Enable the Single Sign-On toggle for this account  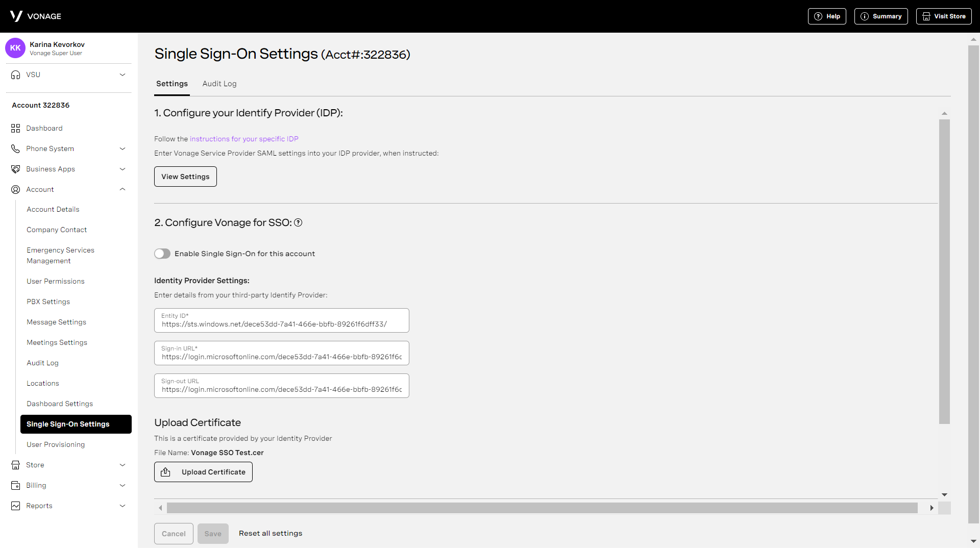162,254
